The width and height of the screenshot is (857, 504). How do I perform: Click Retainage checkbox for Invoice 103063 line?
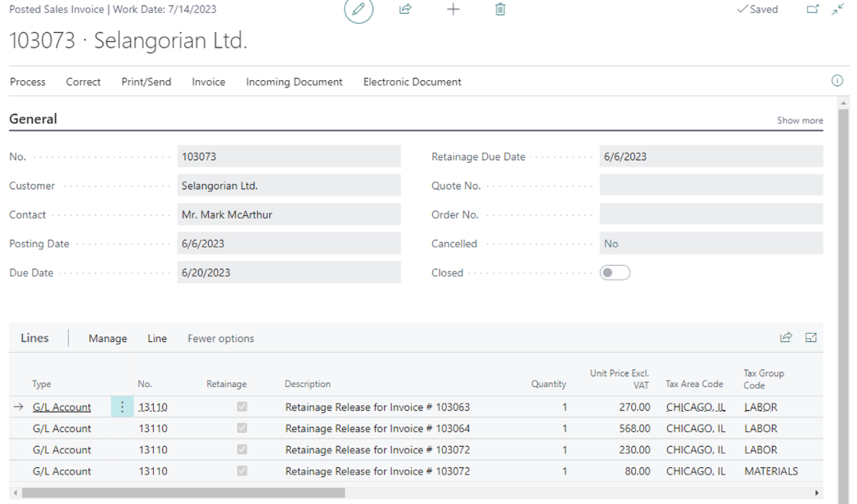[241, 407]
